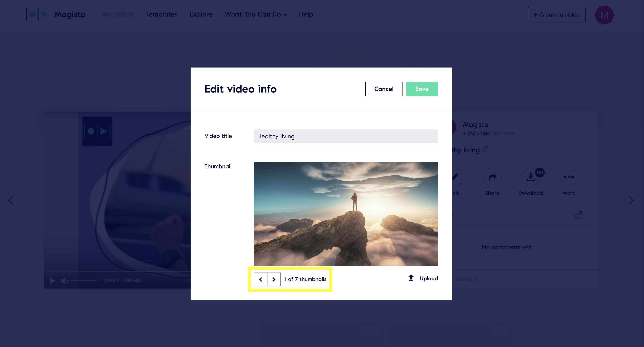Go to the Templates page
Image resolution: width=644 pixels, height=347 pixels.
pos(162,14)
